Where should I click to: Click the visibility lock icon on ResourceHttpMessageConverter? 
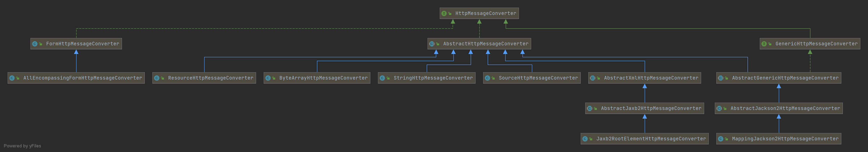(x=162, y=78)
